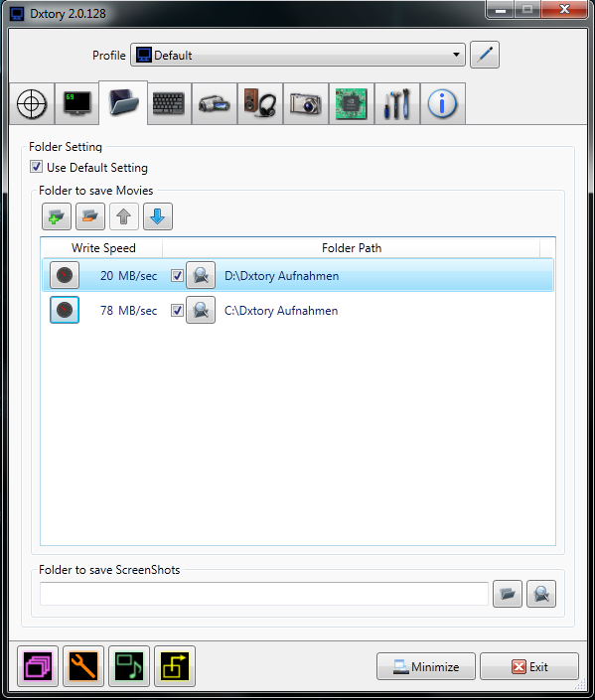The height and width of the screenshot is (700, 595).
Task: Close the Dxtory window
Action: coord(564,9)
